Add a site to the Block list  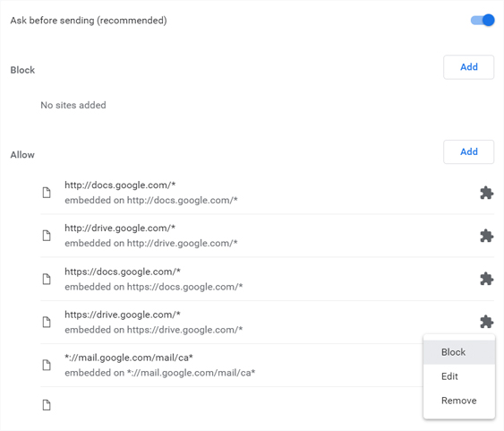(469, 67)
